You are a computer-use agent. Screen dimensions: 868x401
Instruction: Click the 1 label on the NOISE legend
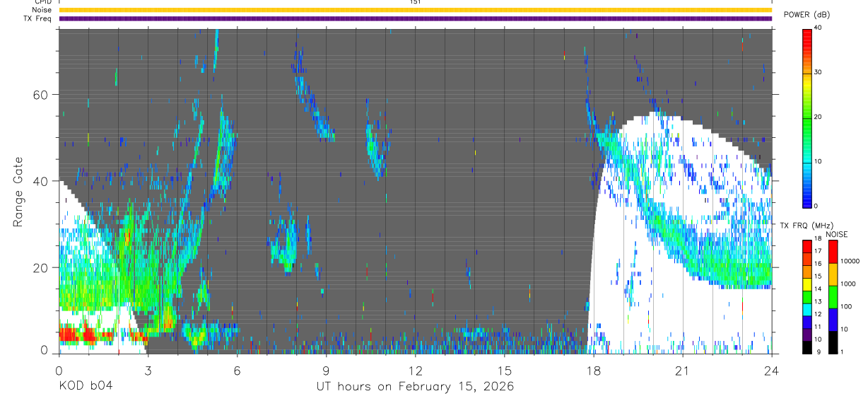click(843, 352)
